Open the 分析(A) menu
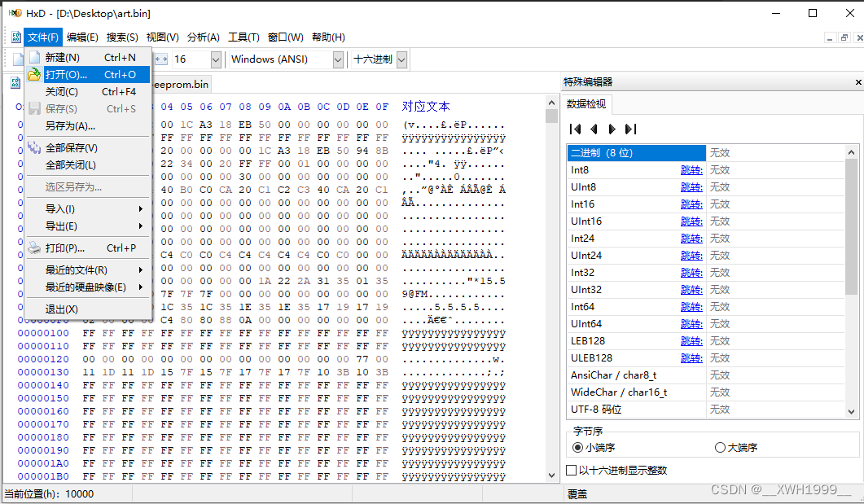 coord(204,37)
